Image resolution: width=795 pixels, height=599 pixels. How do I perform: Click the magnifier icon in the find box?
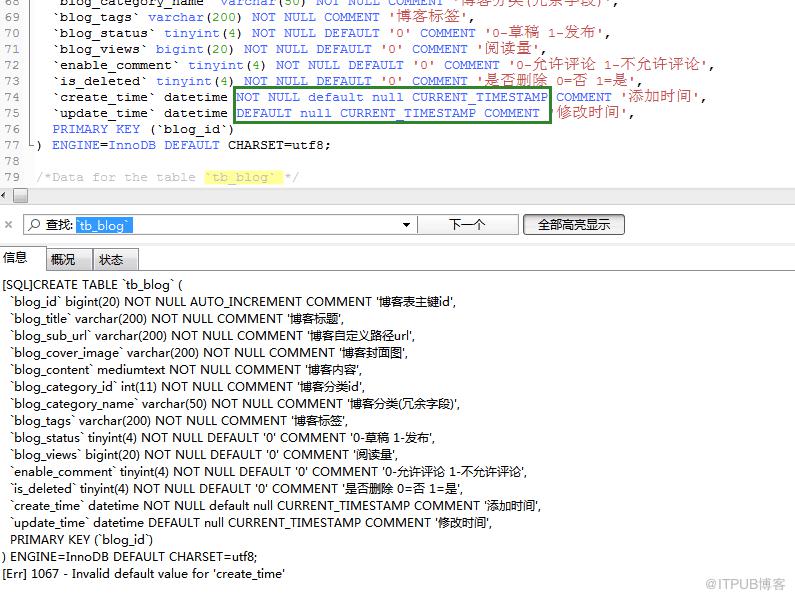(x=34, y=224)
